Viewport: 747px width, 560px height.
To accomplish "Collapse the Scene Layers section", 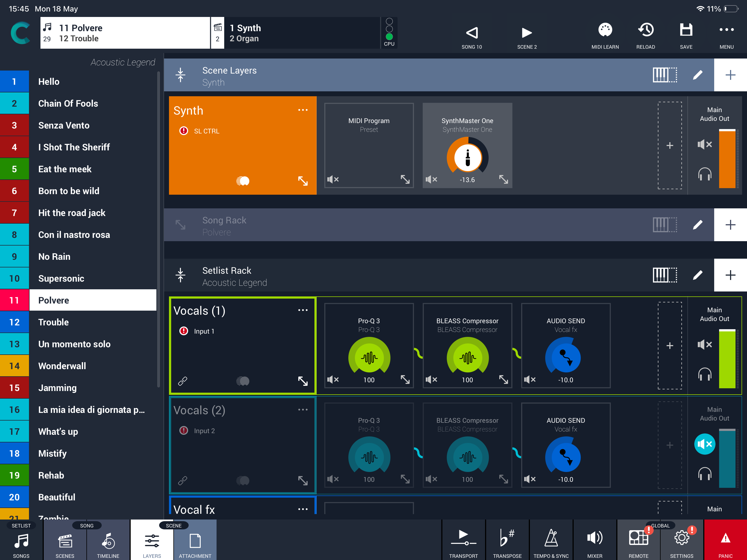I will point(180,75).
